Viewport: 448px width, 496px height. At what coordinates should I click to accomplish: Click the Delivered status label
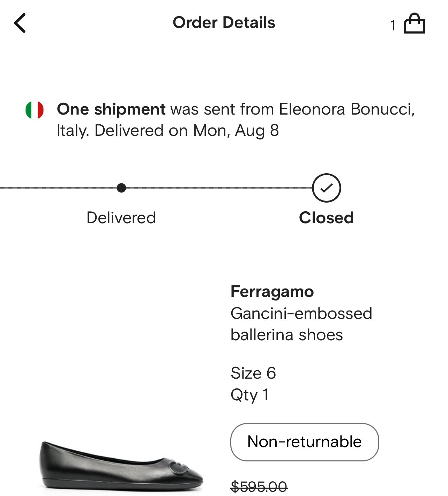point(121,218)
